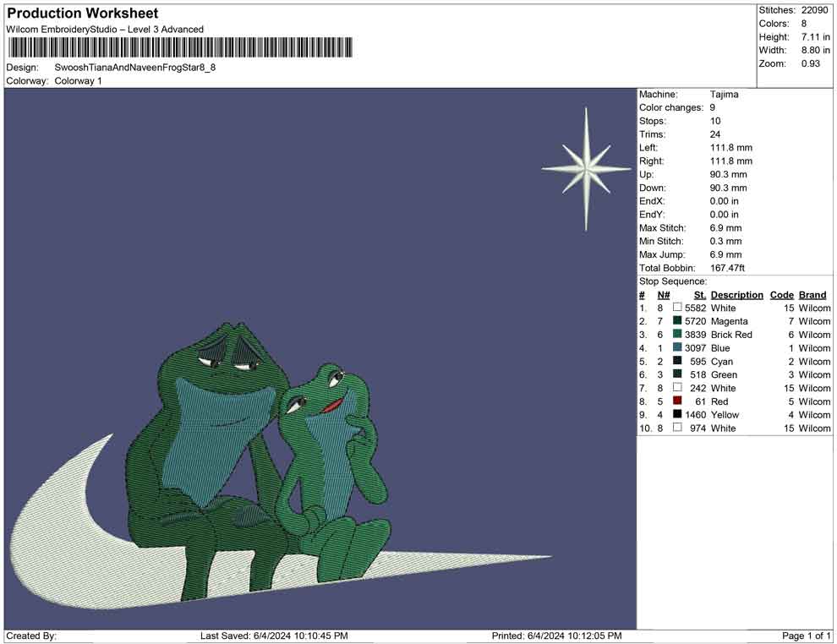Click the Min Stitch value '0.3 mm'
This screenshot has height=644, width=837.
(726, 241)
